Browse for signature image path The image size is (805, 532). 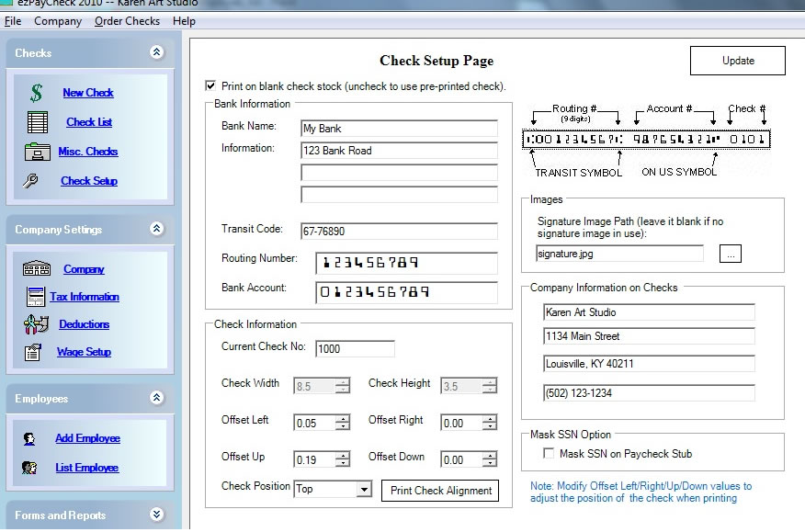pyautogui.click(x=730, y=254)
